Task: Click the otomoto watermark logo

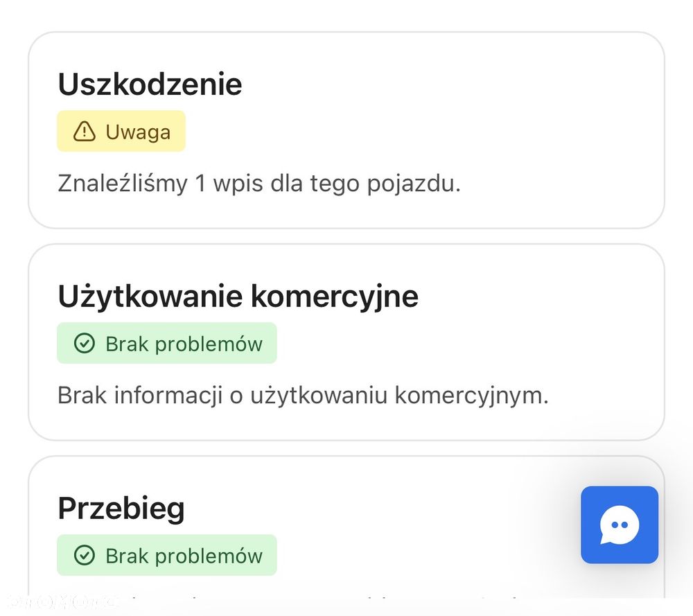Action: coord(59,601)
